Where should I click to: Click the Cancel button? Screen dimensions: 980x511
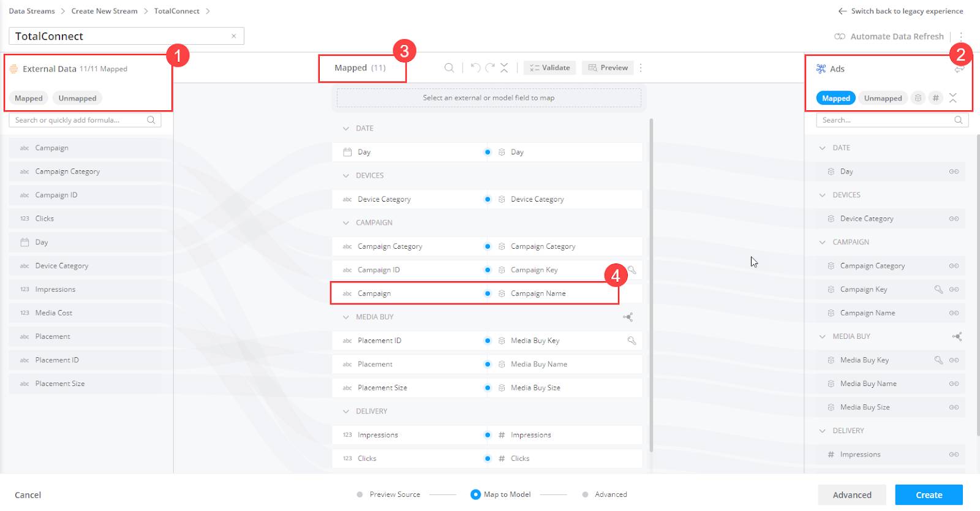(x=28, y=495)
